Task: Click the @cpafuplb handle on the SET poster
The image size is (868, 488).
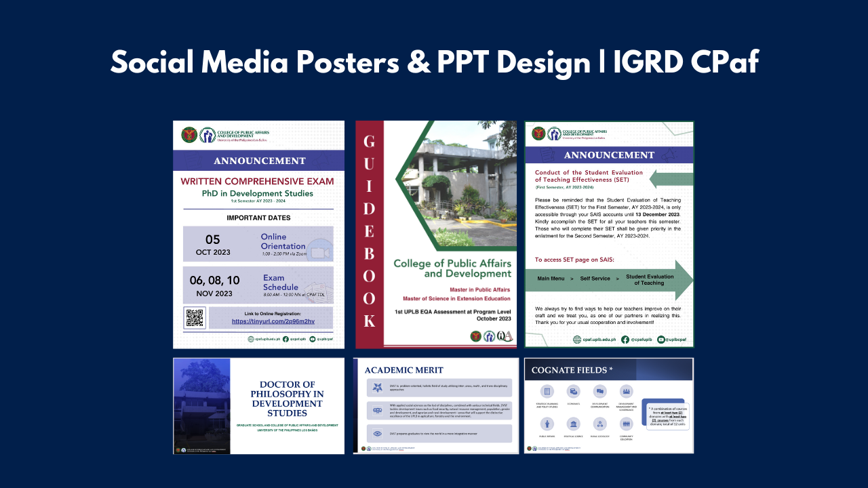Action: [x=642, y=340]
